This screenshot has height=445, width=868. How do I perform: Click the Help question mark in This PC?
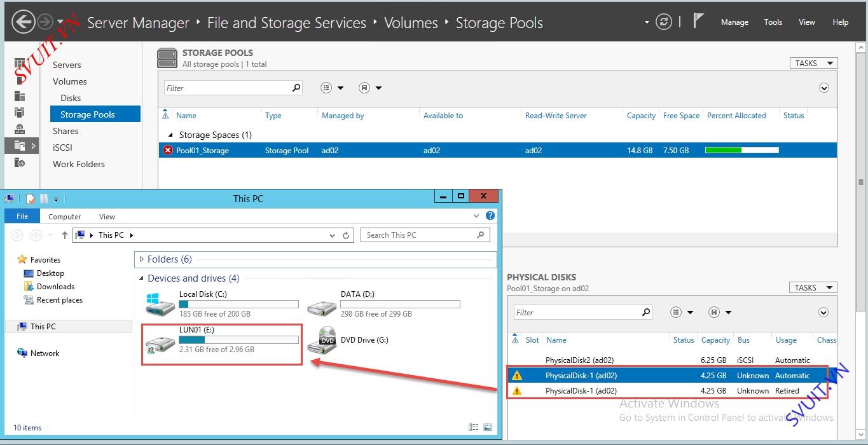[x=490, y=216]
